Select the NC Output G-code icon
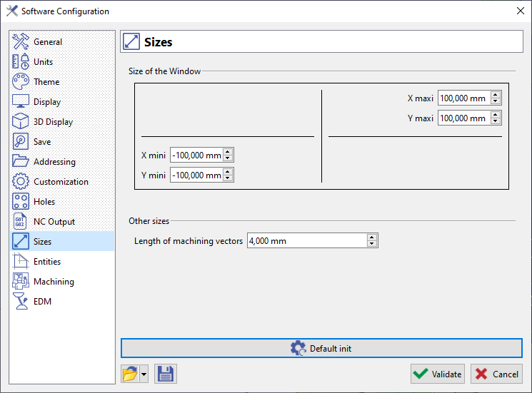 21,222
